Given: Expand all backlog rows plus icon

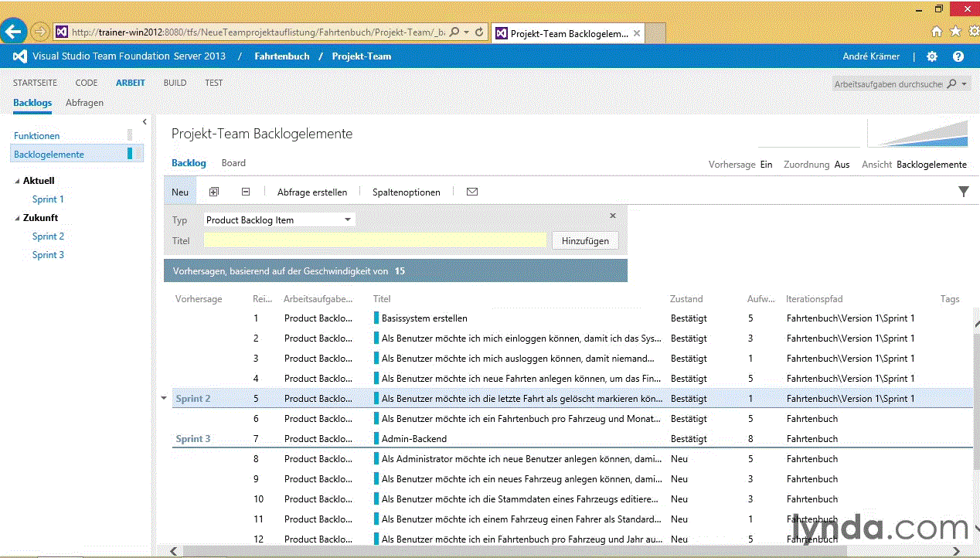Looking at the screenshot, I should tap(214, 192).
